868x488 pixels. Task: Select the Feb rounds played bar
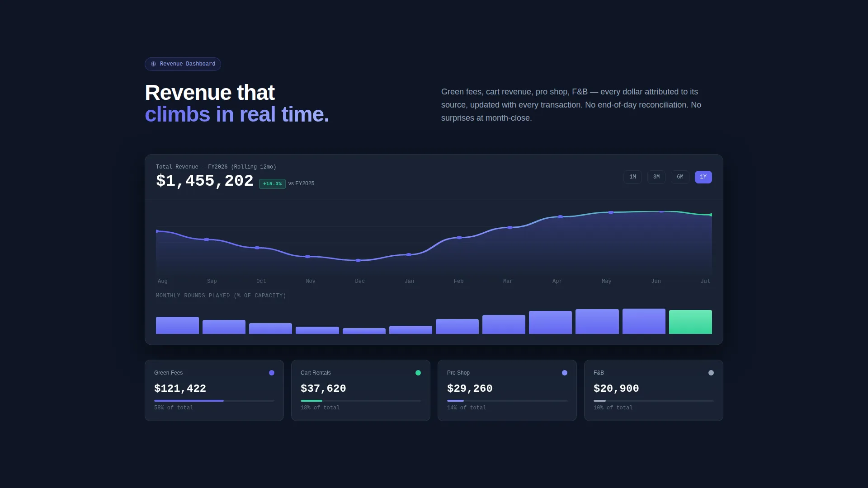(457, 326)
